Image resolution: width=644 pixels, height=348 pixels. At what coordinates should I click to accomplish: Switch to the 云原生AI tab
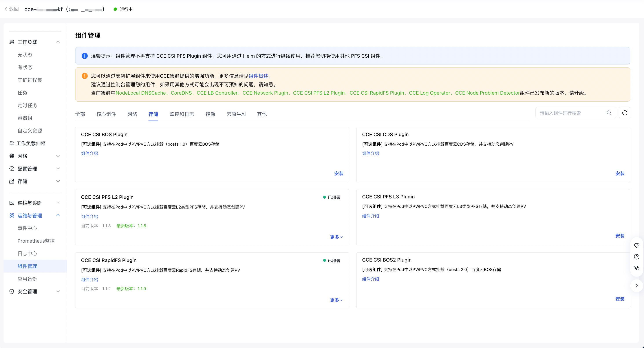[x=236, y=114]
